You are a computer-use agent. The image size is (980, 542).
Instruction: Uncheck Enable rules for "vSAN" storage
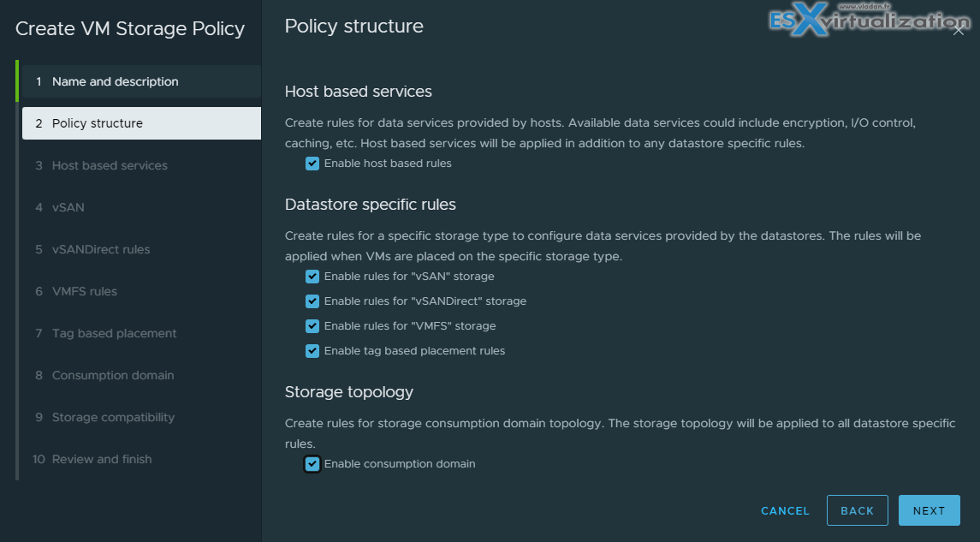pos(312,277)
